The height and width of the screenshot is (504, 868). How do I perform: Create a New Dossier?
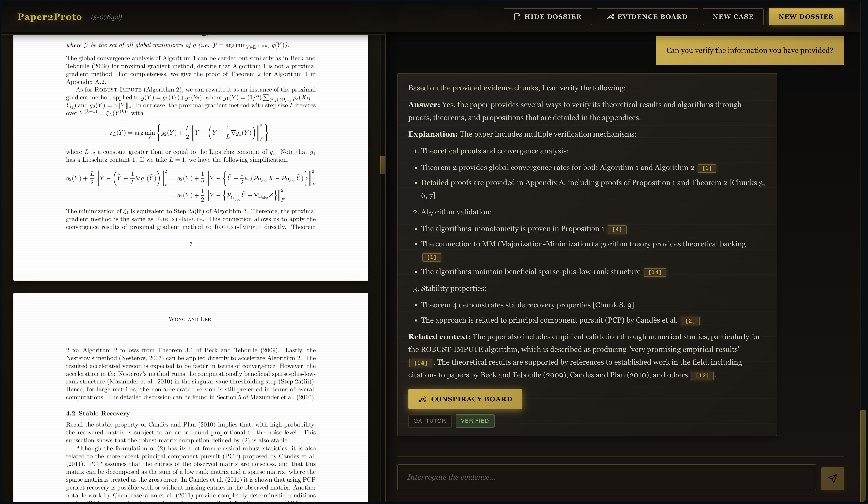[x=806, y=17]
